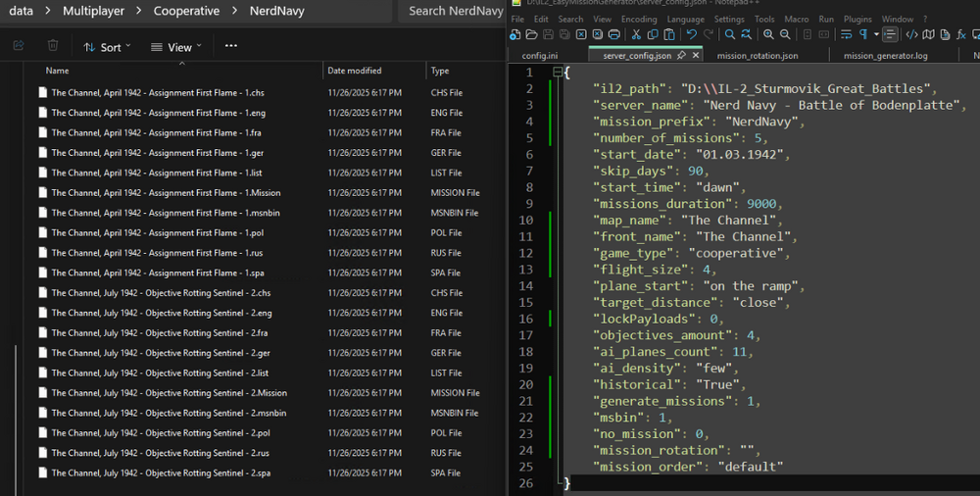Toggle the Word Wrap toolbar button
980x496 pixels.
click(x=846, y=34)
